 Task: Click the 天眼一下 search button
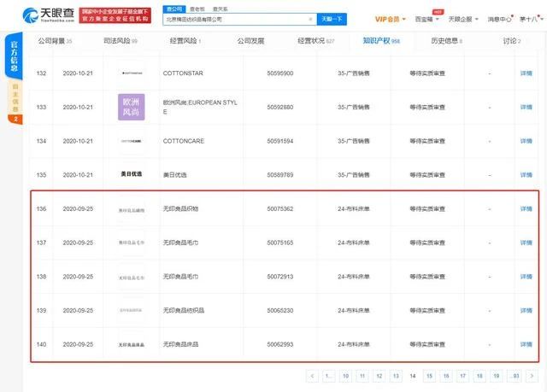(x=332, y=19)
